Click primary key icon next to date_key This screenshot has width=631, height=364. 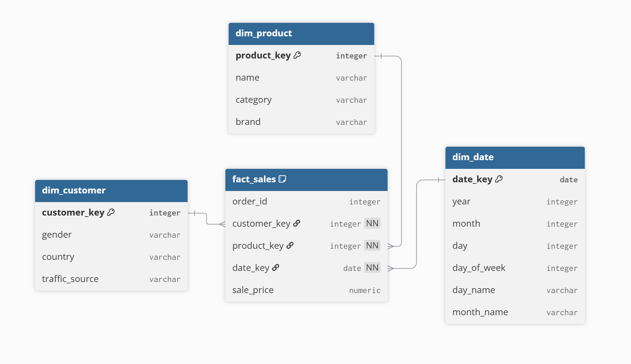tap(499, 179)
